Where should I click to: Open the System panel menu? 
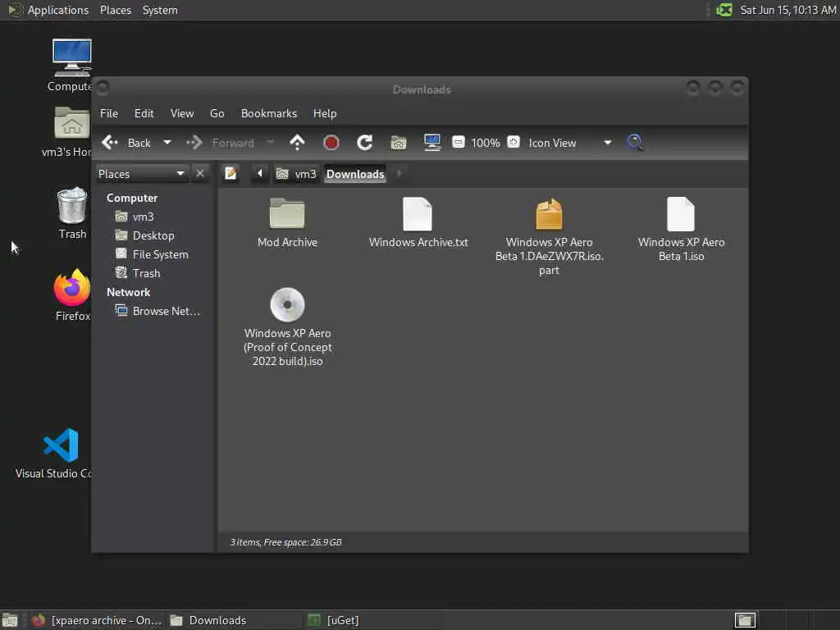click(x=160, y=10)
